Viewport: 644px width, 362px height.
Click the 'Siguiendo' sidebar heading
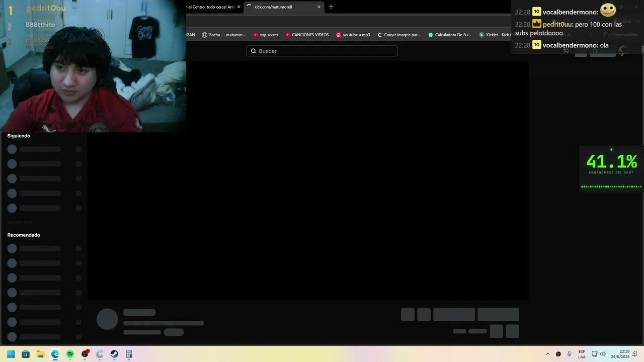19,136
